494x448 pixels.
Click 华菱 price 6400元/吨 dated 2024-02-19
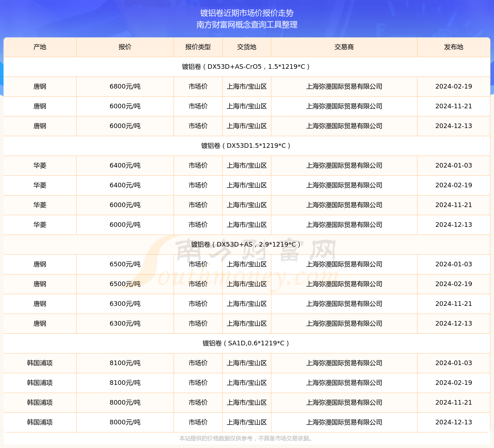[125, 185]
